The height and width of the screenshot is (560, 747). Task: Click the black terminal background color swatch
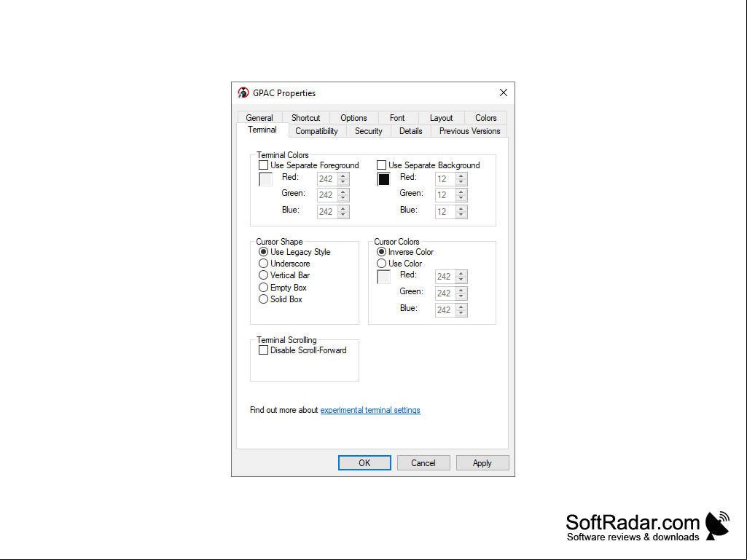(384, 180)
